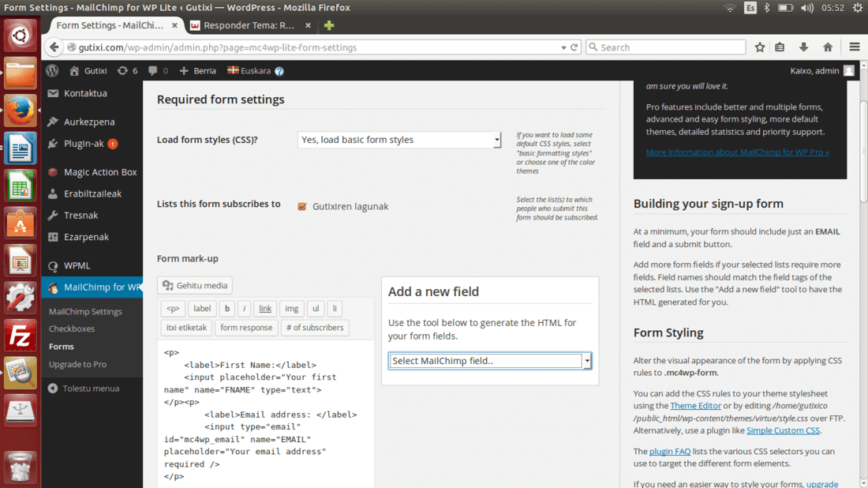Click the form response quicktag button
868x488 pixels.
click(x=246, y=328)
